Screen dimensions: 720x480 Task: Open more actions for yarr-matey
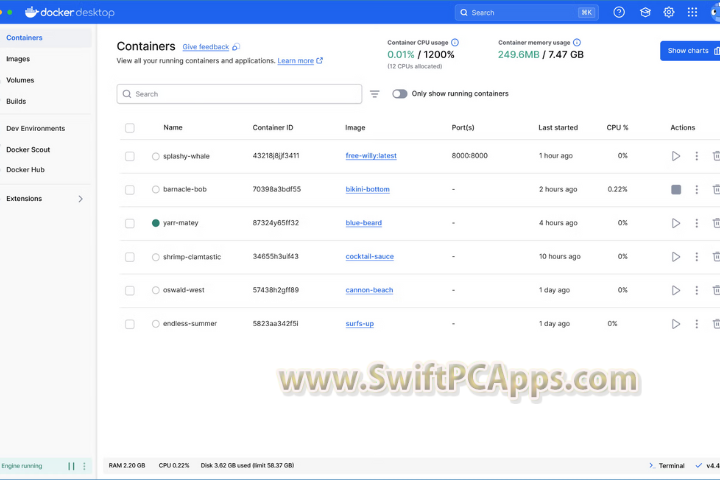tap(697, 223)
